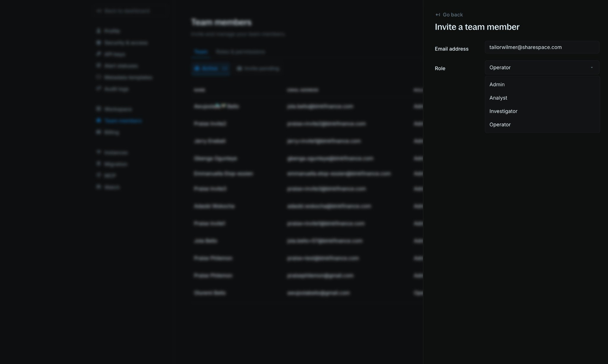This screenshot has width=608, height=364.
Task: Click the Go back arrow icon
Action: tap(438, 15)
